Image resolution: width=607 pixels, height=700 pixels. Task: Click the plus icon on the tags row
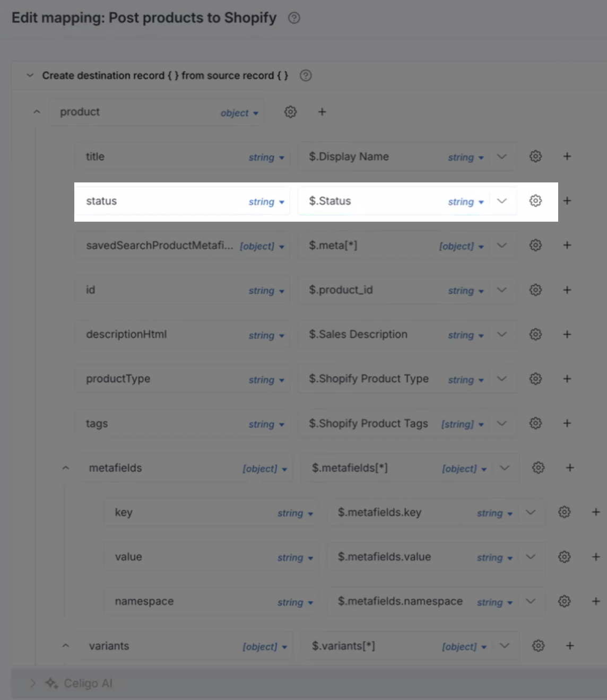[567, 423]
